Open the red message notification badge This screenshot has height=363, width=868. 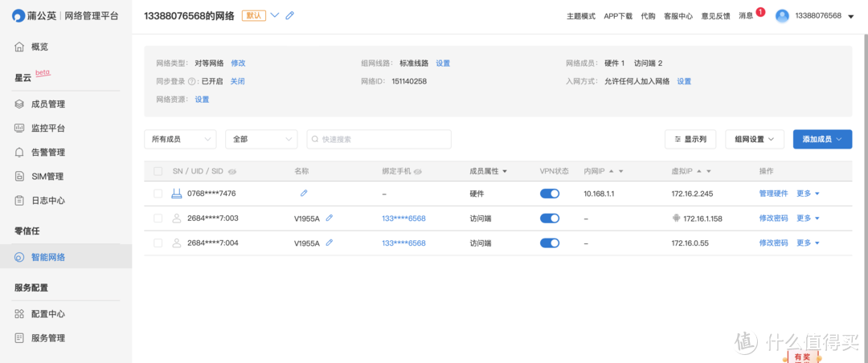click(x=760, y=11)
